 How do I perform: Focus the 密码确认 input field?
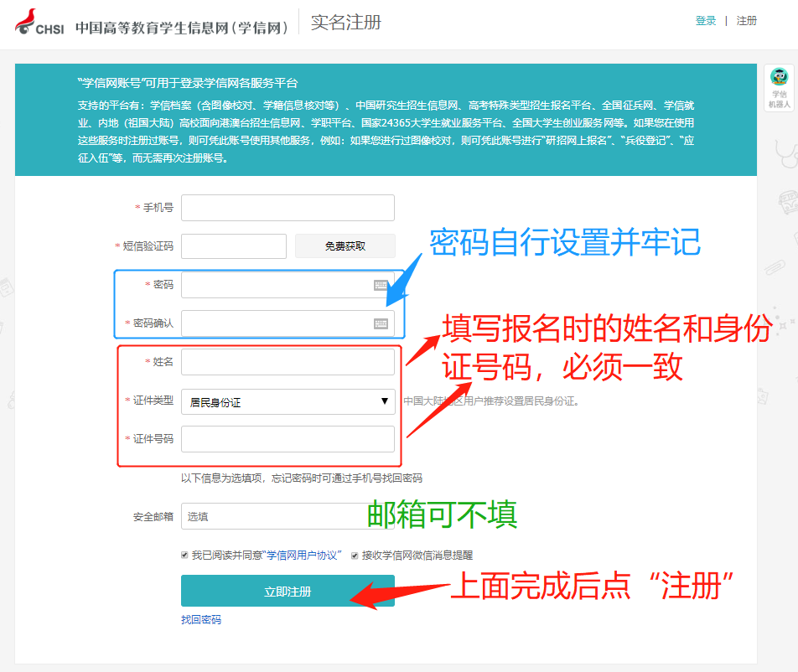[288, 323]
